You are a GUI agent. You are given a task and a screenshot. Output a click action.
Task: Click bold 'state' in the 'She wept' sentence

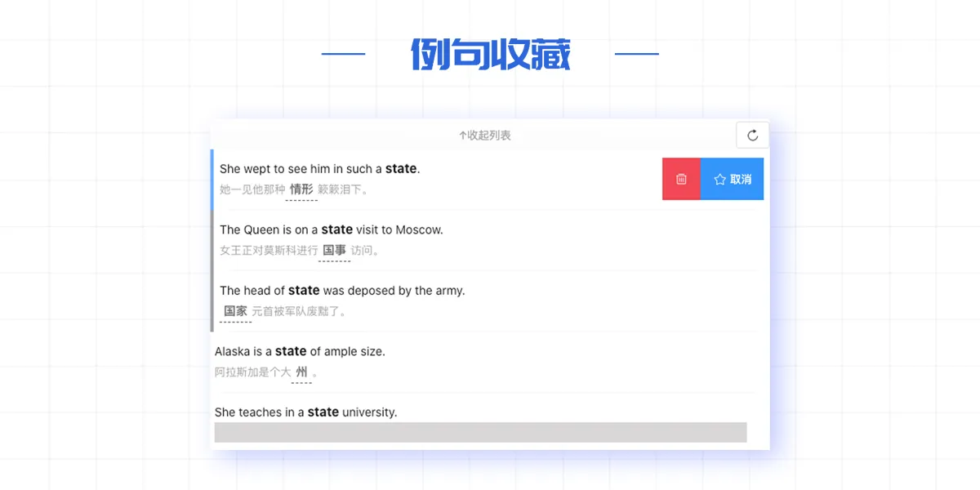[401, 169]
